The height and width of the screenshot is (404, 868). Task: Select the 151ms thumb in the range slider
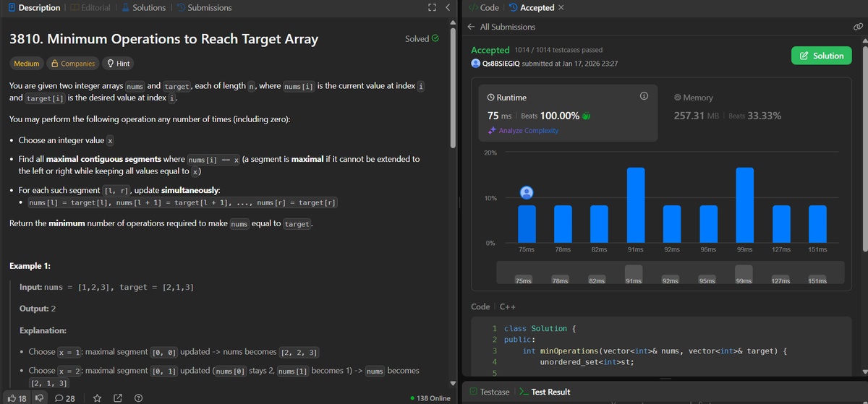coord(817,280)
